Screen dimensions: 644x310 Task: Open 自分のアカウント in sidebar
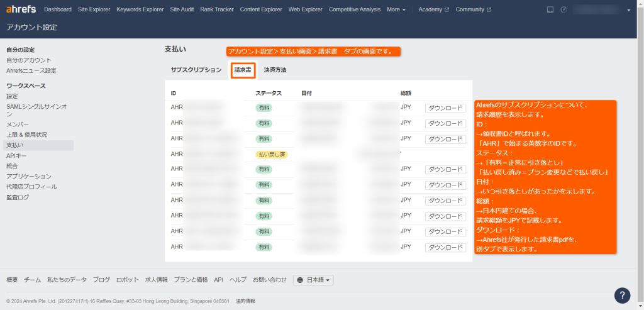coord(29,60)
